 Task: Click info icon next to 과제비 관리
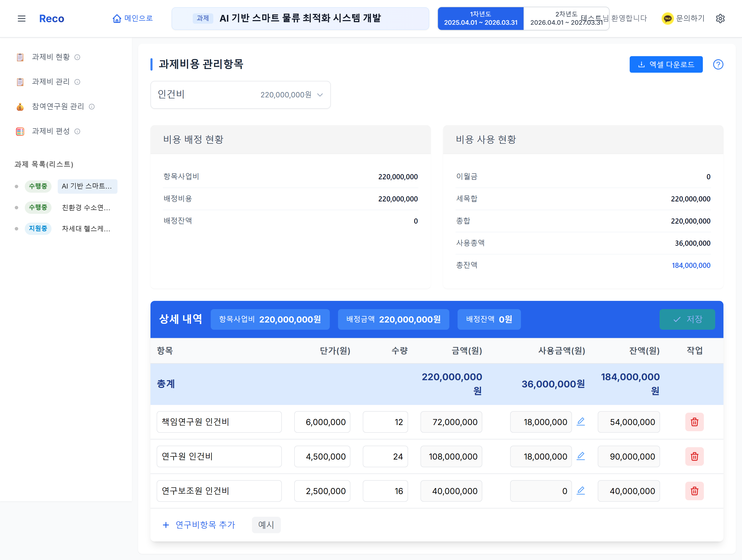click(x=77, y=82)
